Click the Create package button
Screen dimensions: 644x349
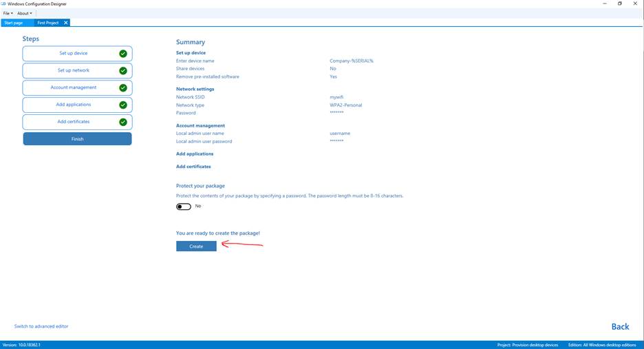point(196,246)
